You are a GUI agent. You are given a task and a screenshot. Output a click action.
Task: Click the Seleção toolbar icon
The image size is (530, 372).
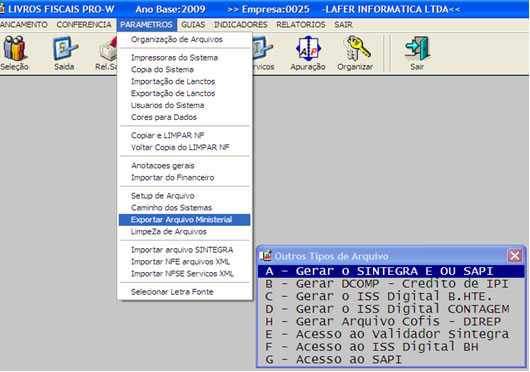point(14,49)
